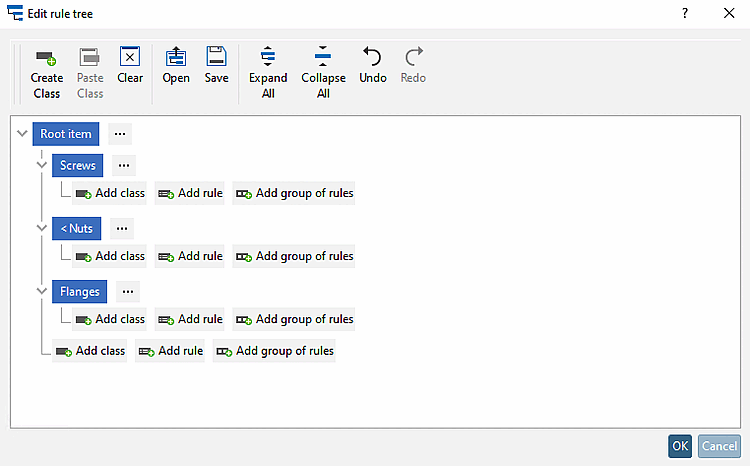
Task: Expand All tree nodes
Action: [x=268, y=72]
